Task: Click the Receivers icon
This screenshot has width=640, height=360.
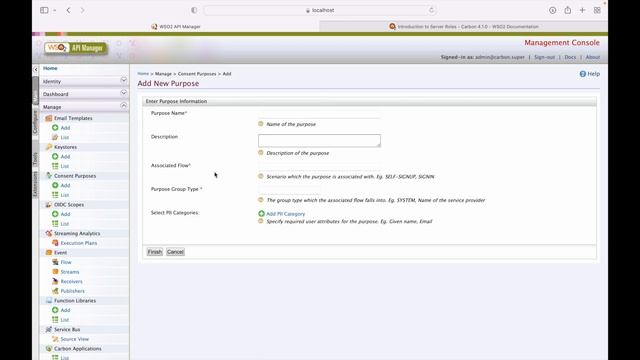Action: click(55, 281)
